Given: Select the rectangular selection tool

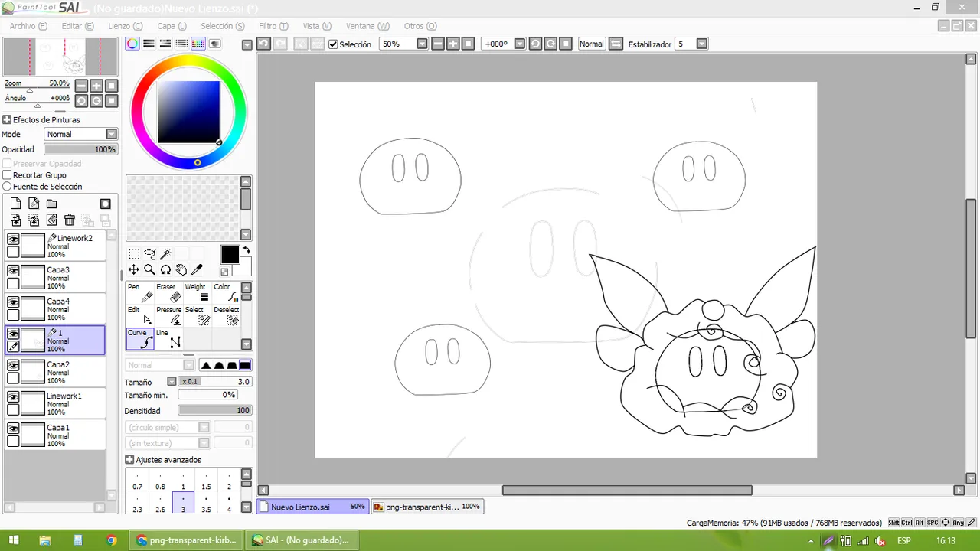Looking at the screenshot, I should (x=134, y=254).
